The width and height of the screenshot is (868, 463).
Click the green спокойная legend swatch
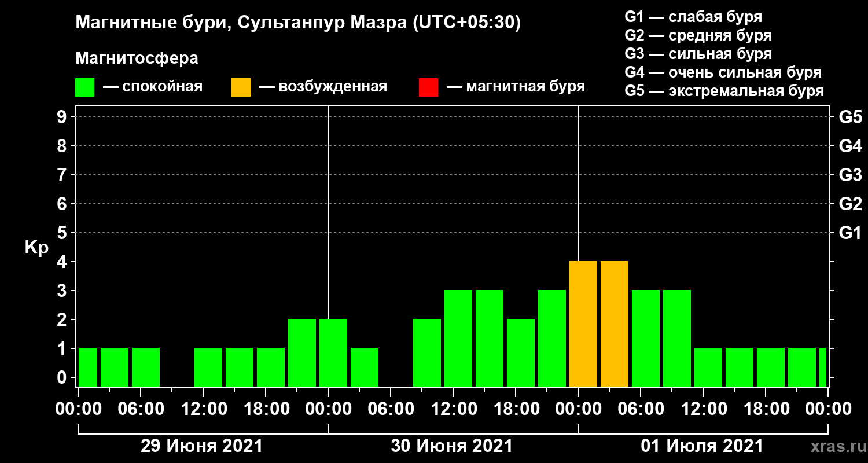click(84, 87)
